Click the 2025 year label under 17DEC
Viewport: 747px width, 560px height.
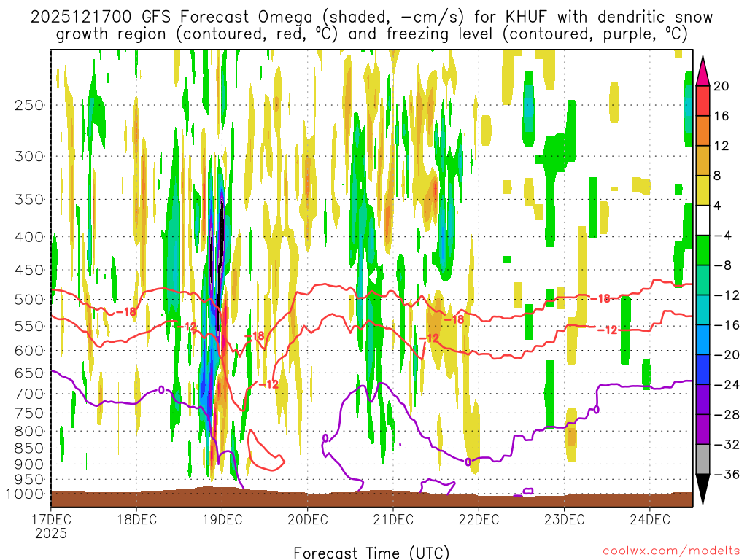coord(51,533)
